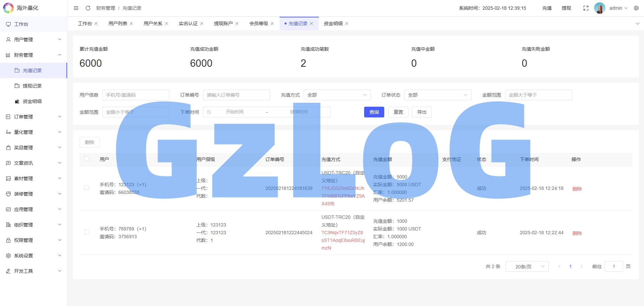The width and height of the screenshot is (644, 306).
Task: Click the clock icon in date range
Action: point(209,112)
